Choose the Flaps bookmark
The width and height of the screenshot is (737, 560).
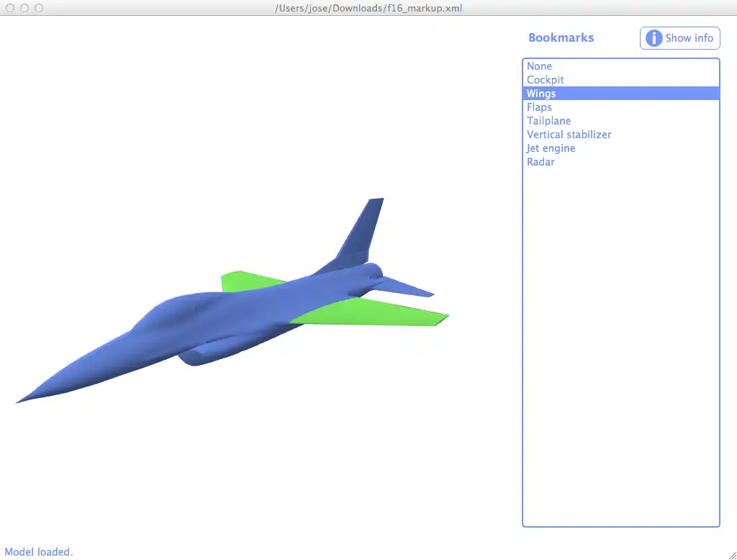(x=621, y=107)
